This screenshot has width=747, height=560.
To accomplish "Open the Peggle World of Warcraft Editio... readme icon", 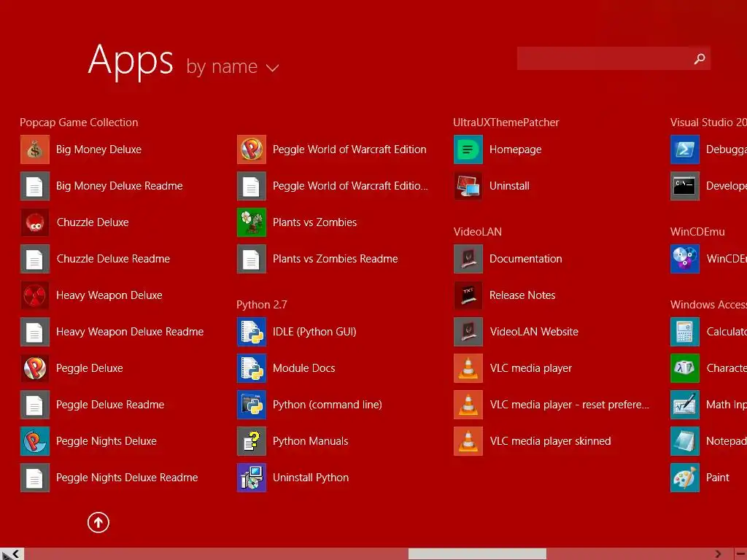I will [252, 186].
